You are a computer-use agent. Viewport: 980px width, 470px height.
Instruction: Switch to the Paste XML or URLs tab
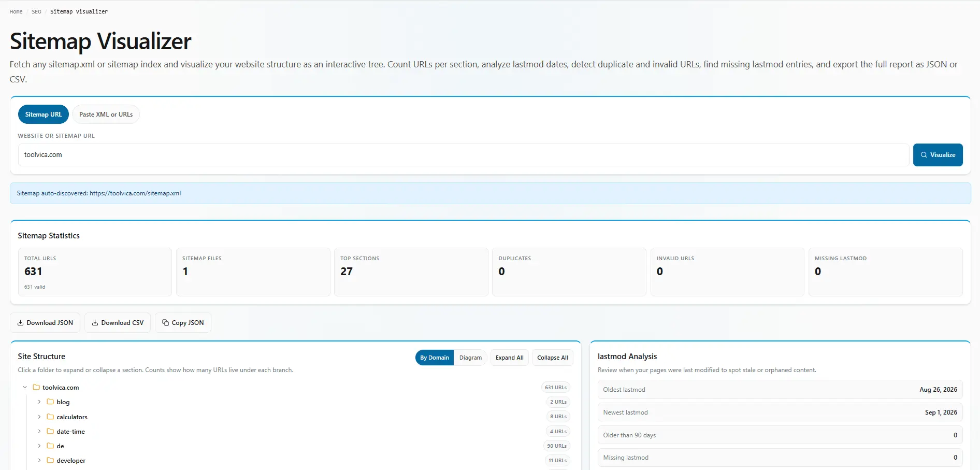[x=106, y=115]
